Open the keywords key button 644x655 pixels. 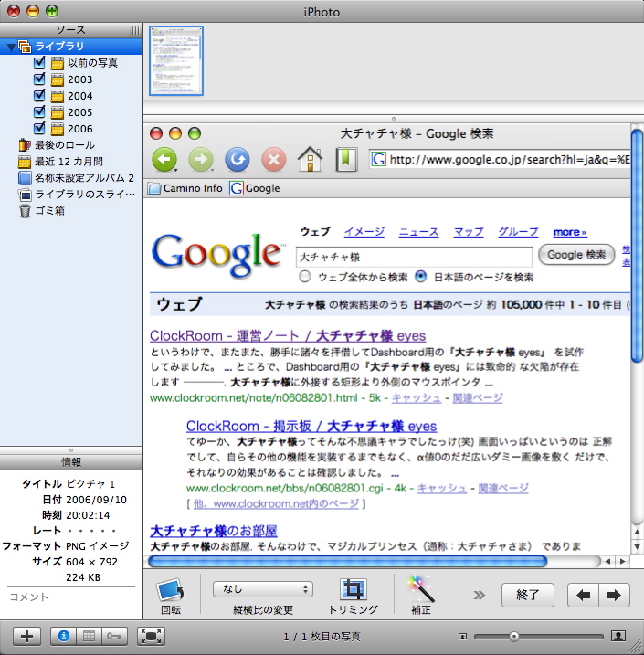coord(113,636)
